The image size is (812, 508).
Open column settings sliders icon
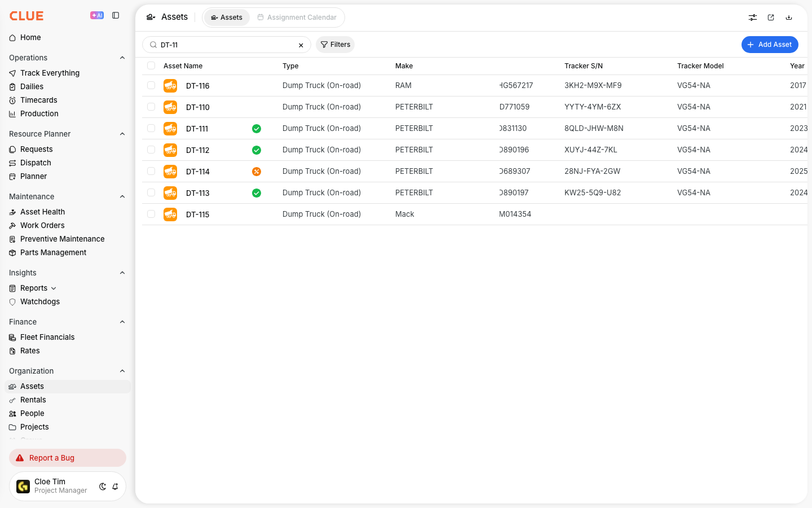(753, 17)
